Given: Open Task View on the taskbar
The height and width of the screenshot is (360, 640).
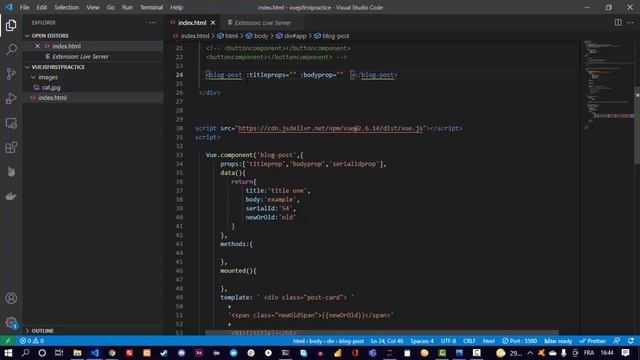Looking at the screenshot, I should tap(59, 353).
